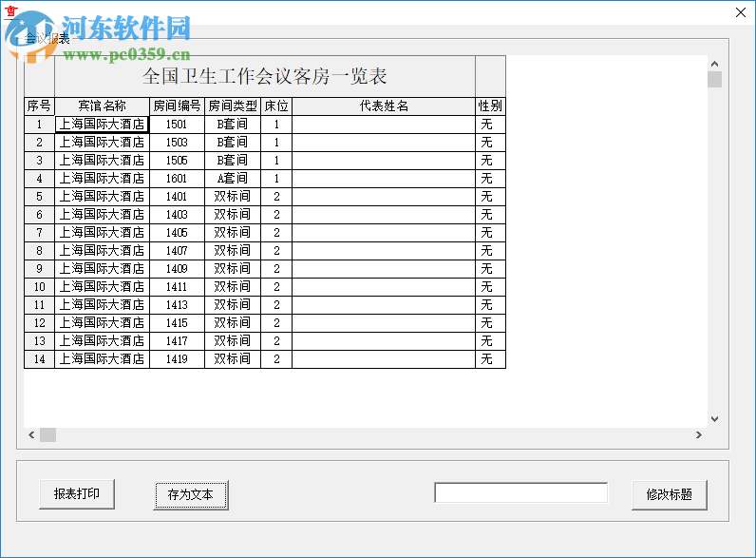756x558 pixels.
Task: Click the 床位 column header
Action: [x=276, y=106]
